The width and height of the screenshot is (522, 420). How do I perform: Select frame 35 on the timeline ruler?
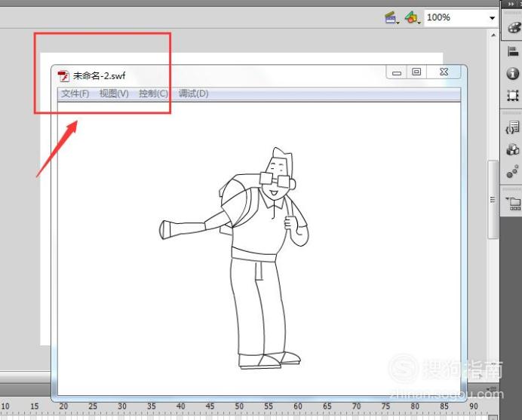152,406
